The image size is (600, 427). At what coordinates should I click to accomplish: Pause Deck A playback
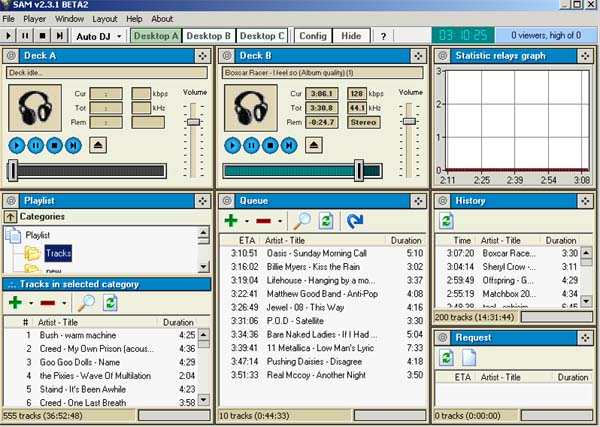[x=36, y=145]
